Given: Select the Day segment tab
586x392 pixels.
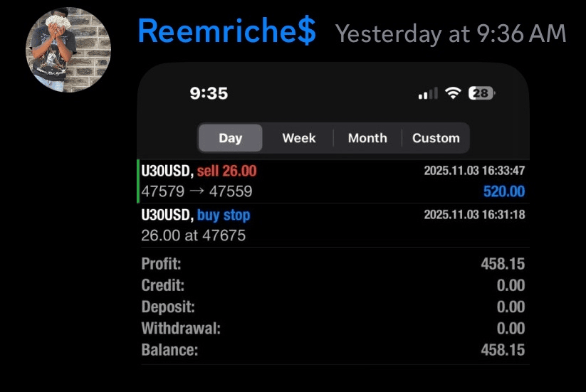Looking at the screenshot, I should 230,138.
